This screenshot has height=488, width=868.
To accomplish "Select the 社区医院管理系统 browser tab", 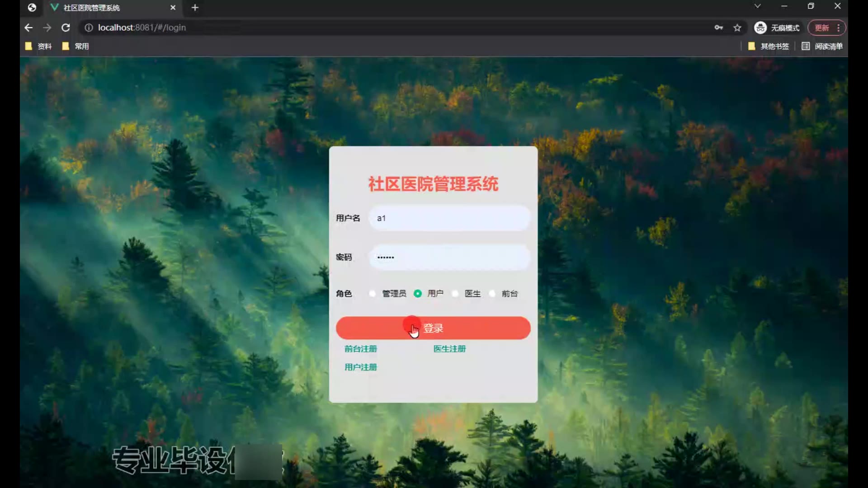I will (113, 8).
